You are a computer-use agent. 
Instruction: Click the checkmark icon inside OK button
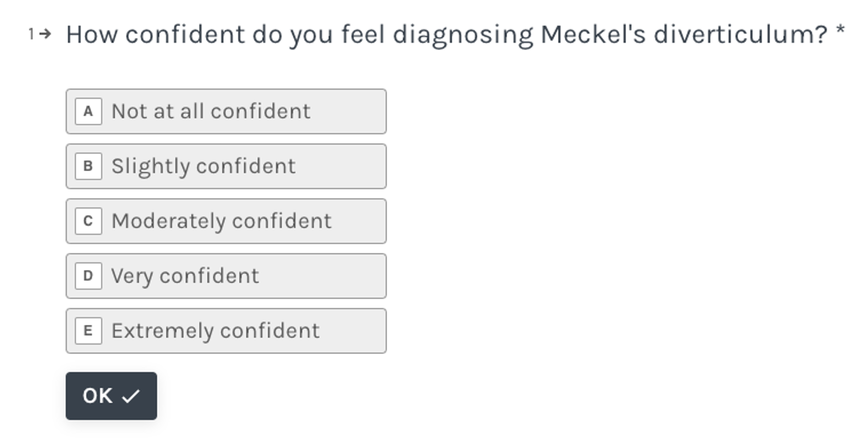131,396
